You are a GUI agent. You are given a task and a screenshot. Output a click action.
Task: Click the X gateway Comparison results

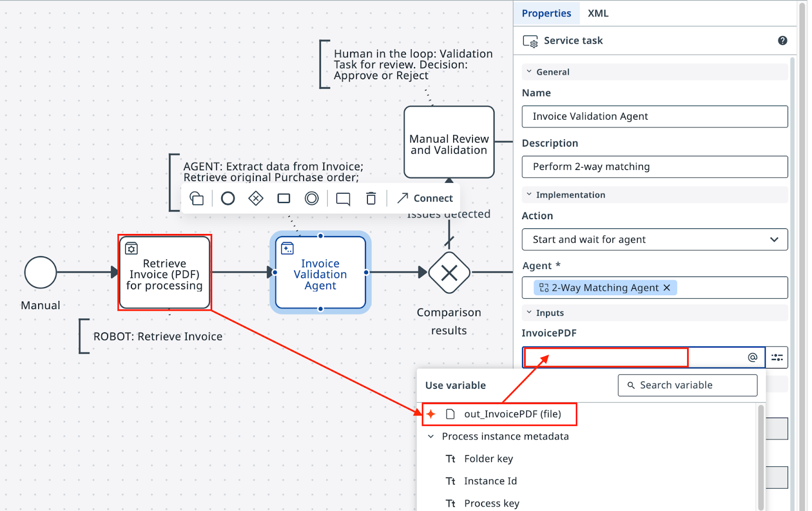449,272
